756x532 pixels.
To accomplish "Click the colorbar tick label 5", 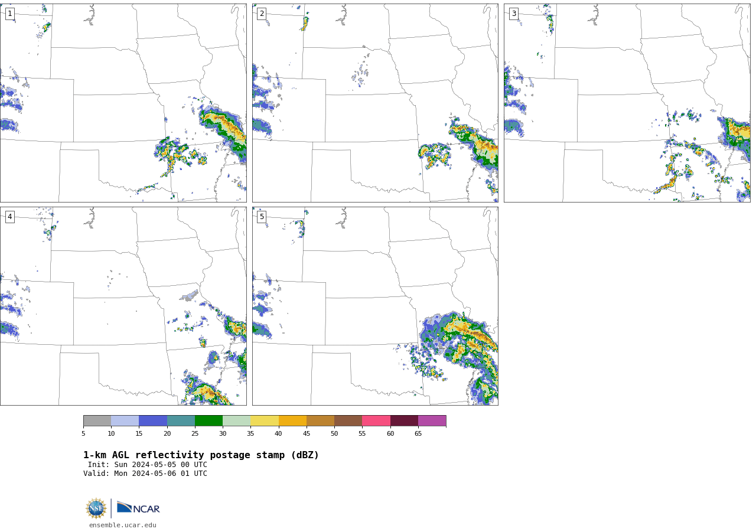I will coord(83,433).
